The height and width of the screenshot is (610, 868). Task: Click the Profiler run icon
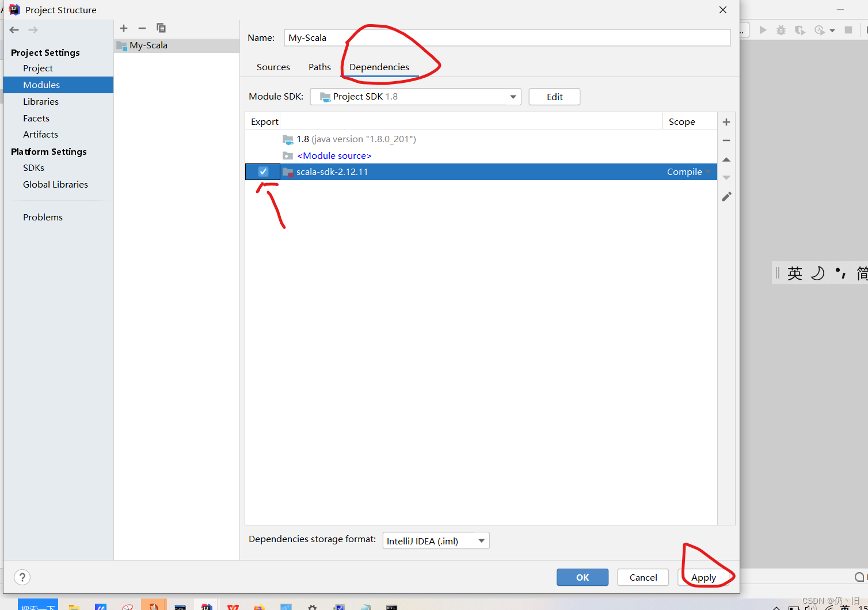coord(820,30)
